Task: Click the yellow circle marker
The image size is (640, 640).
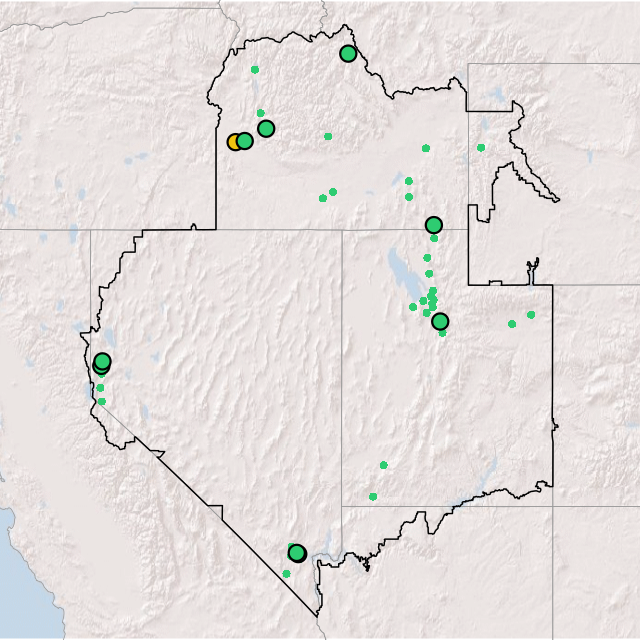Action: [x=234, y=142]
